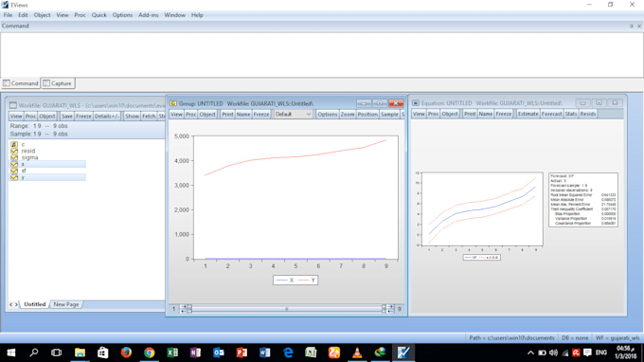Image resolution: width=644 pixels, height=362 pixels.
Task: Close the Command pane
Action: 639,26
